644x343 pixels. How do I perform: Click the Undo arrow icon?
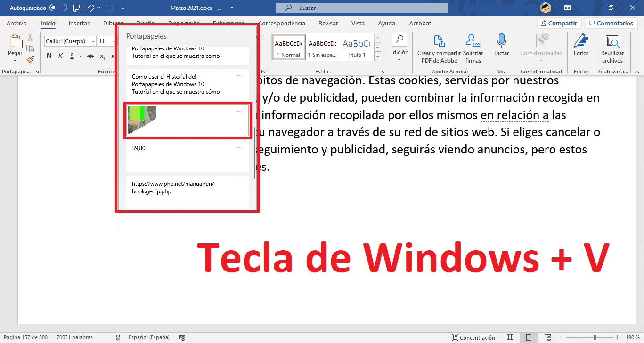91,8
